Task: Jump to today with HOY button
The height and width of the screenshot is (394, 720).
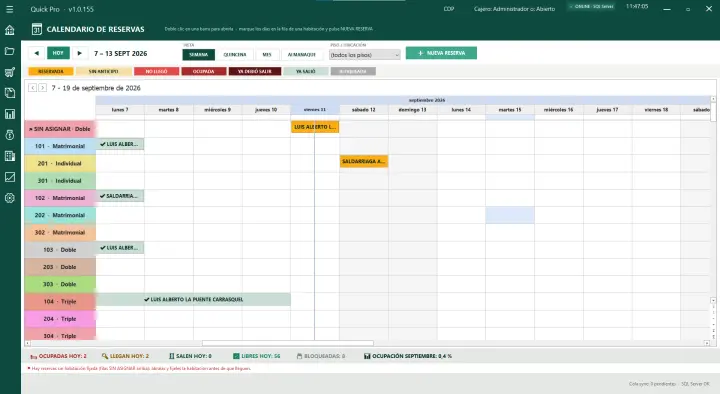Action: pyautogui.click(x=58, y=53)
